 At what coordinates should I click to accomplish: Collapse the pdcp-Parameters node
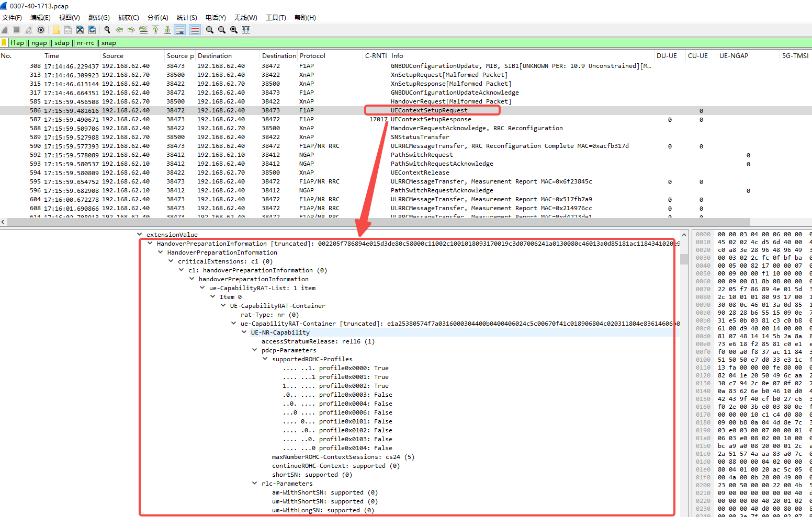pos(255,350)
